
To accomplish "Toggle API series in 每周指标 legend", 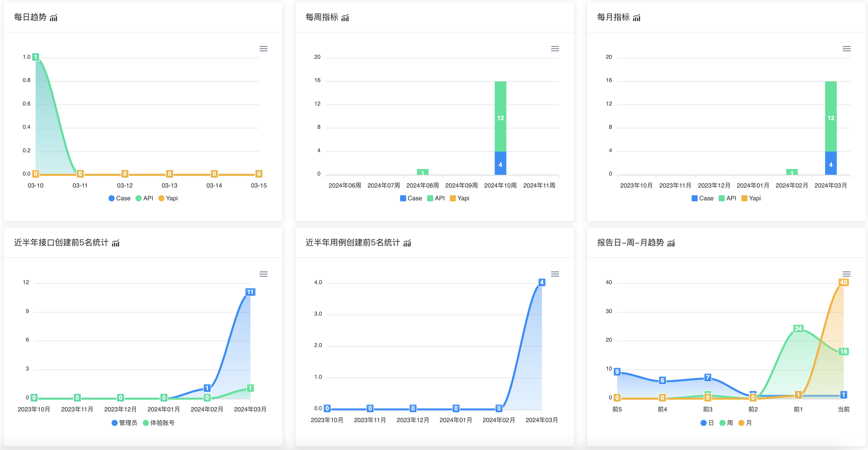I will [x=436, y=198].
